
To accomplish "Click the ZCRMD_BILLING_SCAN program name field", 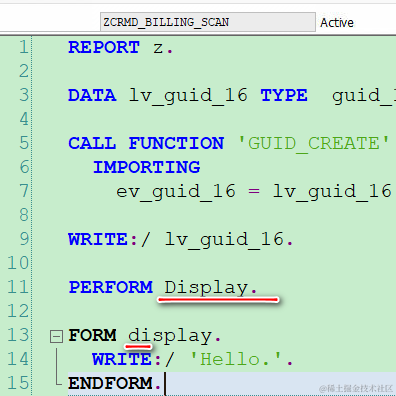I will click(x=208, y=22).
